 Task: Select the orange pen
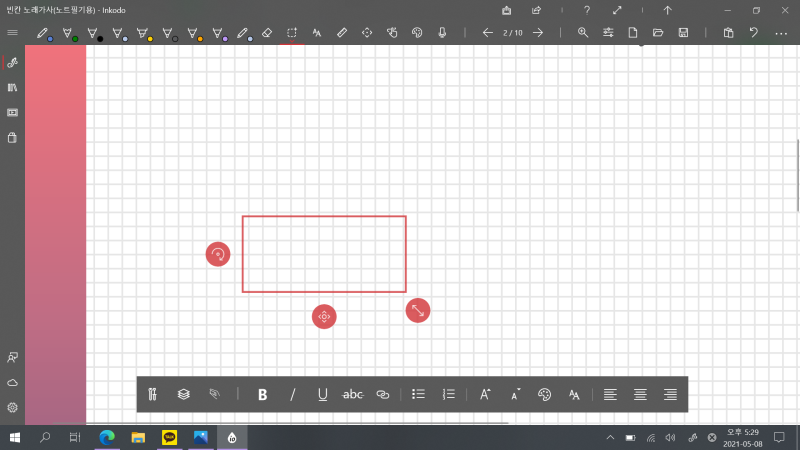(194, 34)
